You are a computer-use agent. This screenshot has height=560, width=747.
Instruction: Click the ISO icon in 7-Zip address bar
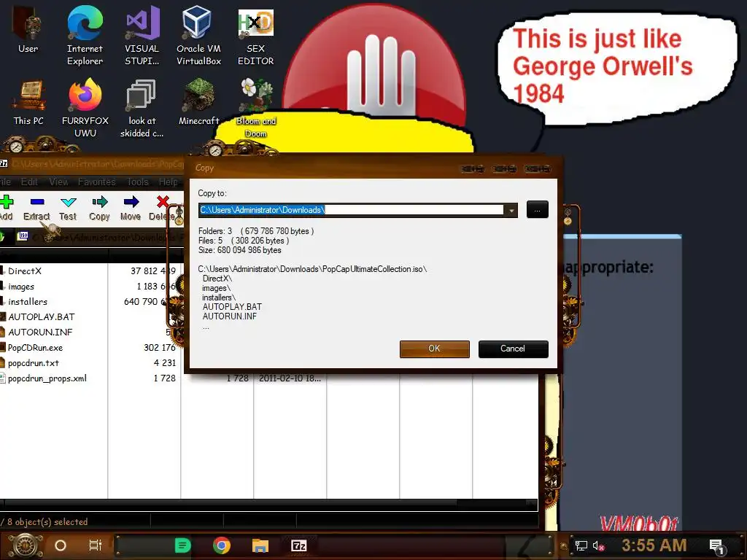tap(23, 236)
